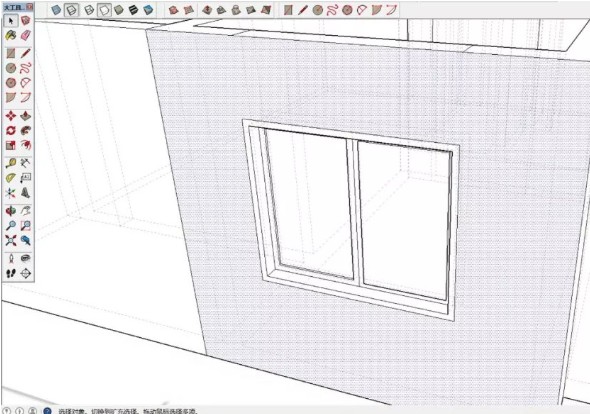Activate the pink Eraser tool

coord(26,35)
